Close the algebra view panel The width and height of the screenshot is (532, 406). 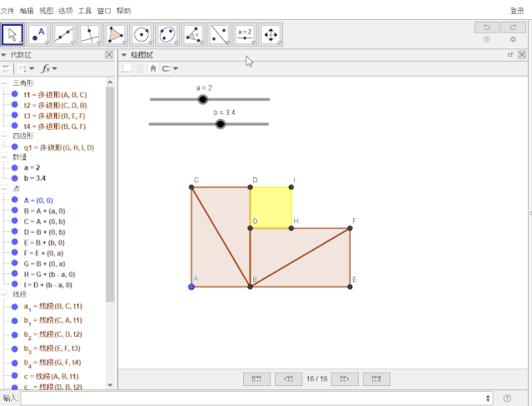point(109,55)
